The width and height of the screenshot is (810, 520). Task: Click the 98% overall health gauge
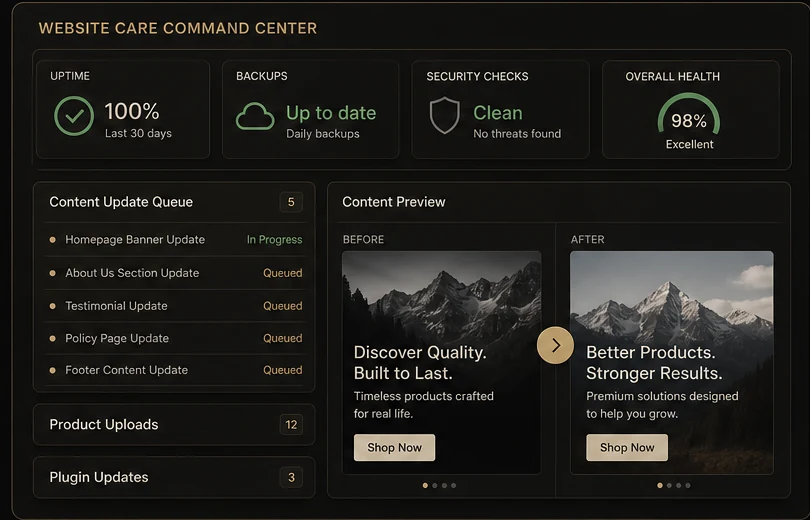[x=689, y=115]
